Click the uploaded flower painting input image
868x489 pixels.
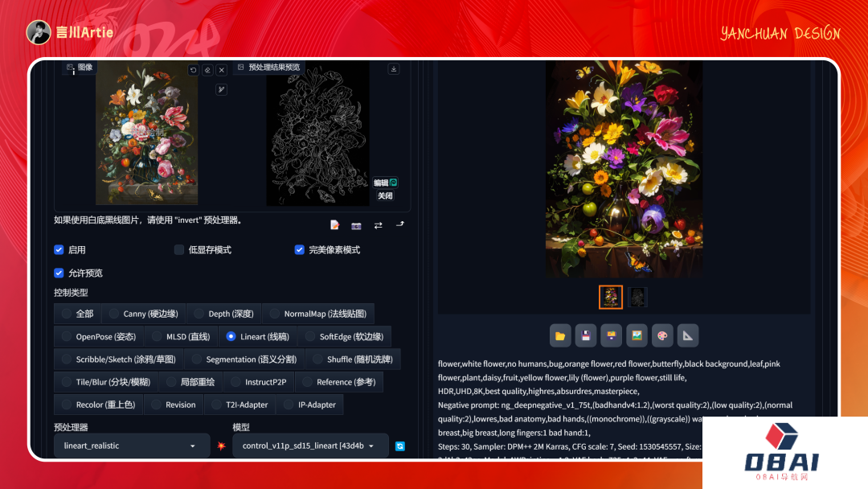[x=147, y=133]
